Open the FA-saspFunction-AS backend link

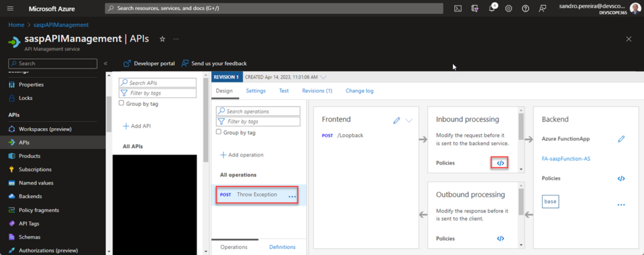(x=565, y=159)
